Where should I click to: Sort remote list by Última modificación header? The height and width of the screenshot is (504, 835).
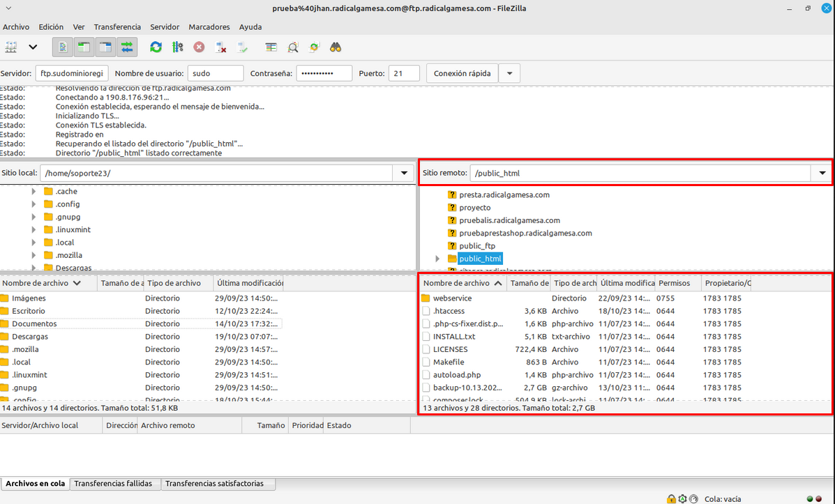pos(626,283)
